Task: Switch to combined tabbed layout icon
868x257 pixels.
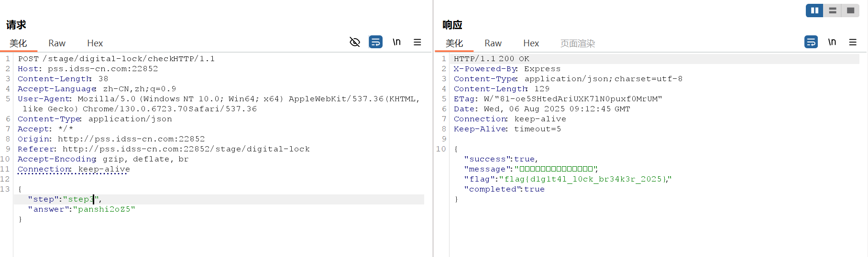Action: [x=850, y=11]
